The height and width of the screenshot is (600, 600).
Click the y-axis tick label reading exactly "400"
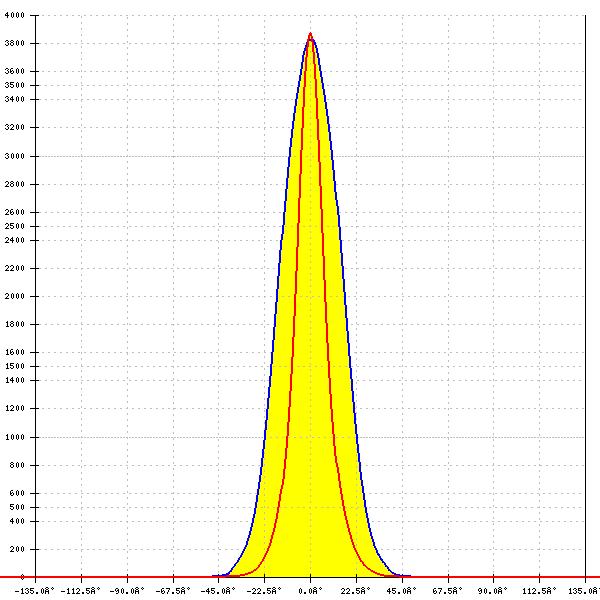17,521
